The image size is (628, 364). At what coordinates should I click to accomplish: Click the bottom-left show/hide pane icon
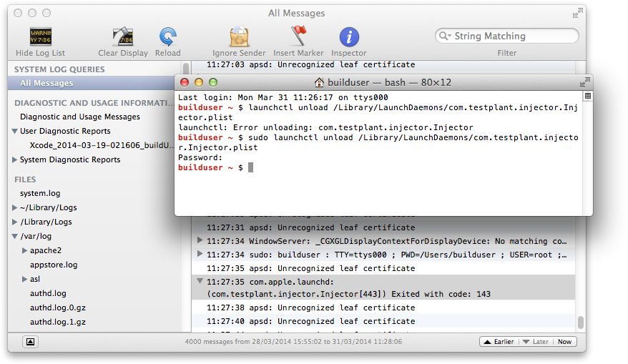[30, 342]
